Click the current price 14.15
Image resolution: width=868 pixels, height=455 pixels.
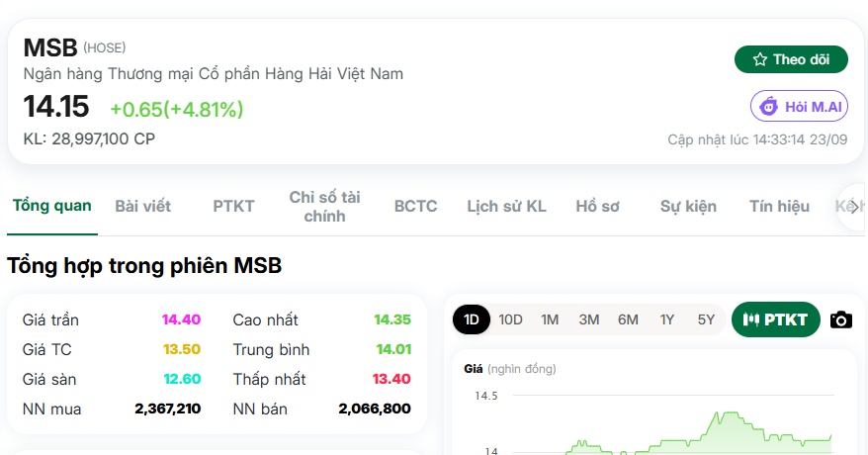(56, 106)
